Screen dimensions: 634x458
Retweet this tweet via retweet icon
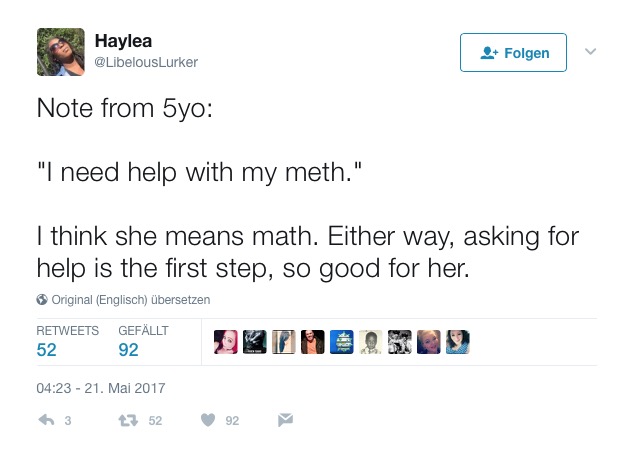pyautogui.click(x=126, y=421)
